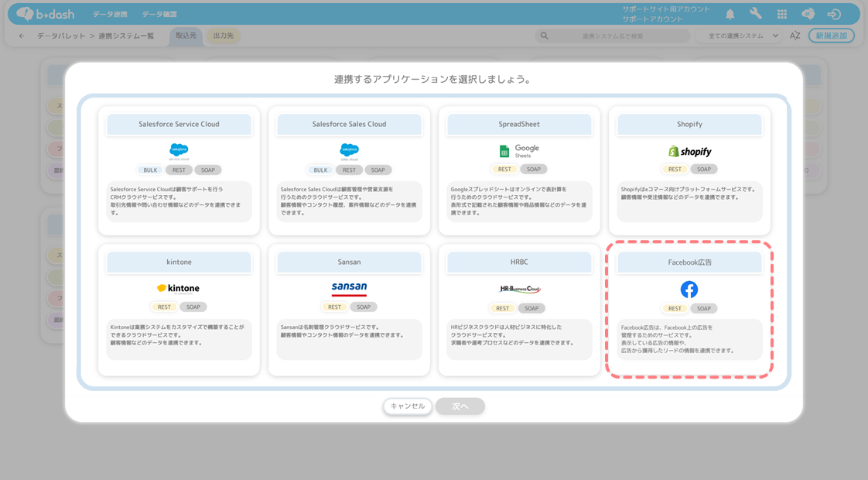The image size is (868, 480).
Task: Switch to the 取込元 tab
Action: point(186,36)
